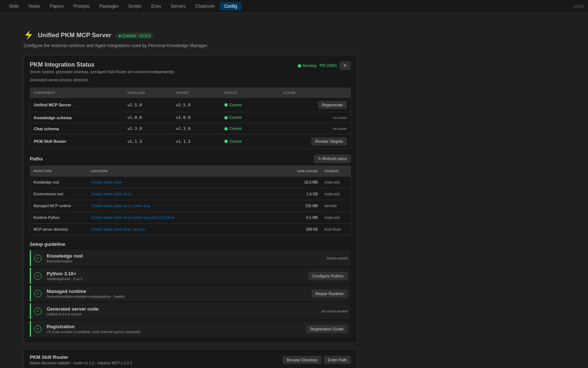Viewport: 588px width, 368px height.
Task: Go to the Servers tab
Action: click(178, 6)
